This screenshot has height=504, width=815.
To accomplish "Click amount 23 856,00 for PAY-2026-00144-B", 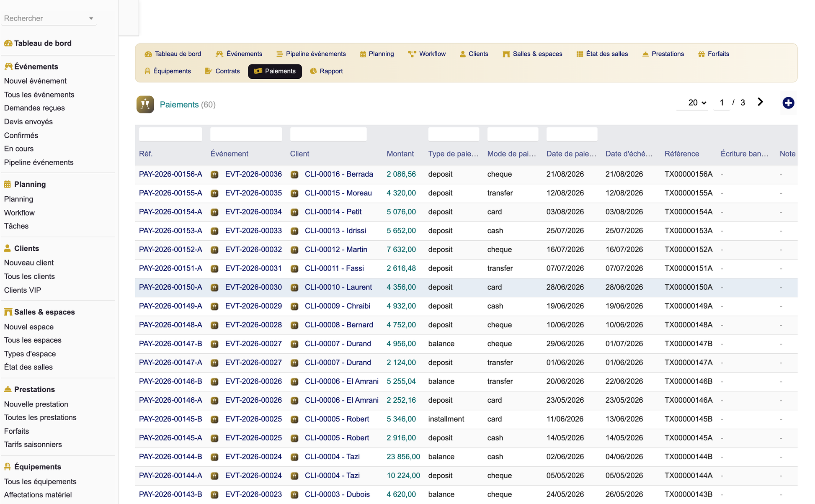I will (403, 457).
